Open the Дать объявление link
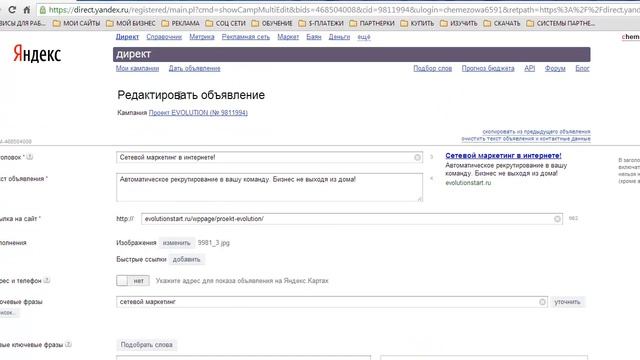640x360 pixels. 194,69
